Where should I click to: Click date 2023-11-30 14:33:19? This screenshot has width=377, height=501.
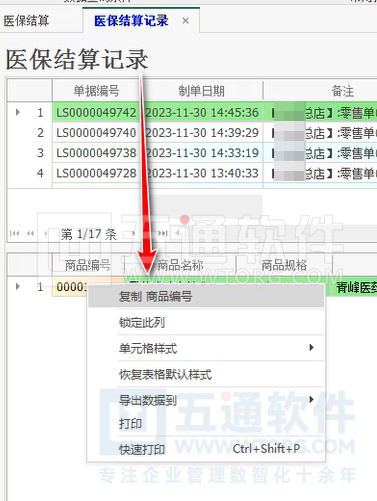[x=202, y=153]
